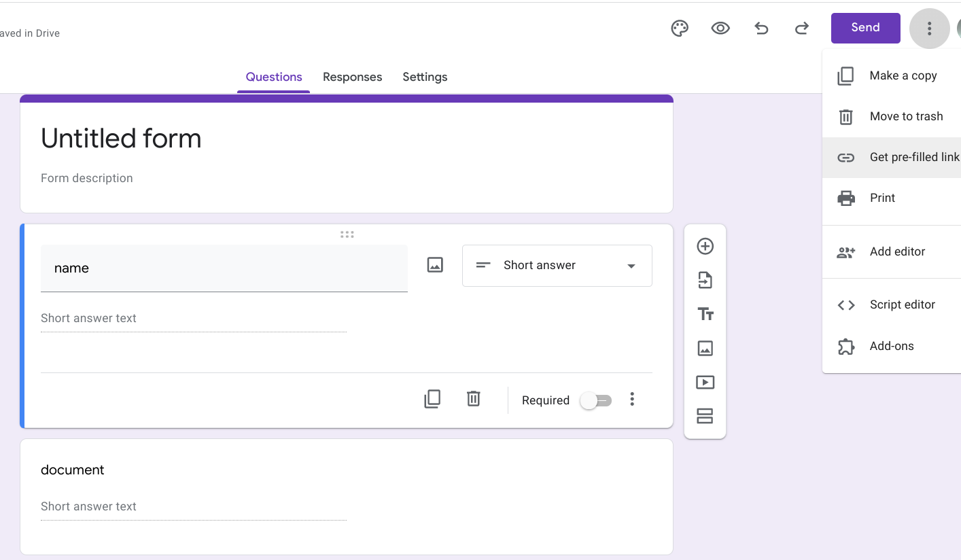Select Move to trash
The image size is (961, 560).
892,116
